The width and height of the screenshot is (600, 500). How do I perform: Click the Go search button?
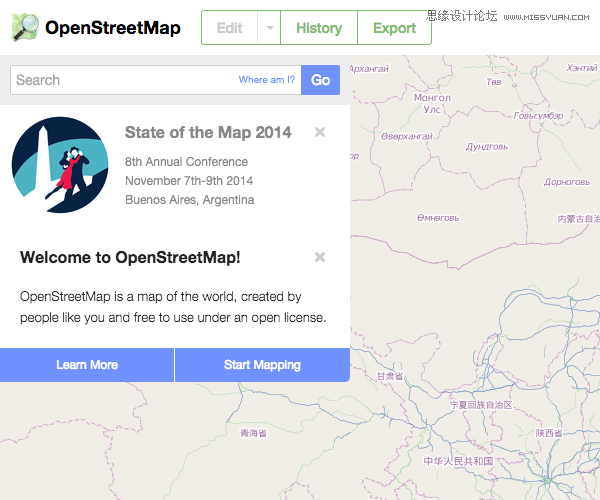(x=320, y=80)
